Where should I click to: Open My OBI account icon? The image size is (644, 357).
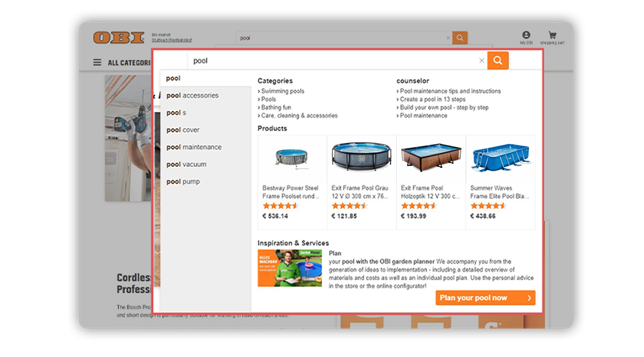coord(526,38)
